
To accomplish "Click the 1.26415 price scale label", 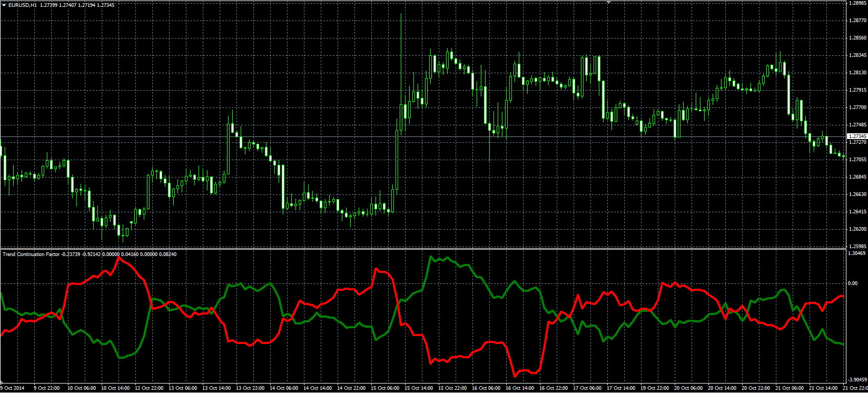I will click(857, 212).
